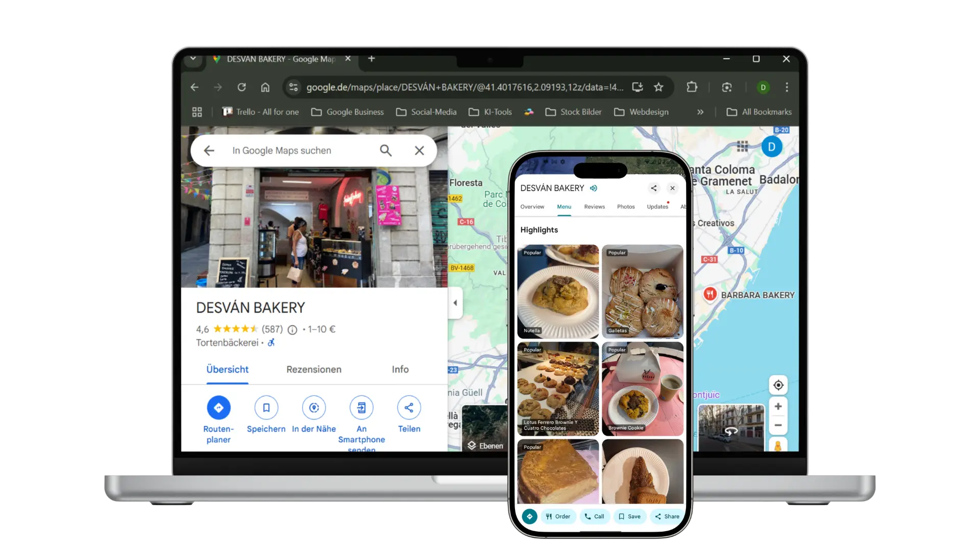
Task: Open the KI-Tools bookmarks folder
Action: coord(490,112)
